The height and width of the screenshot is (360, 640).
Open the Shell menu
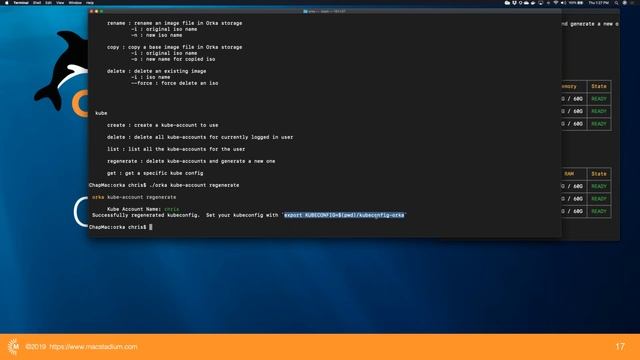pyautogui.click(x=37, y=2)
